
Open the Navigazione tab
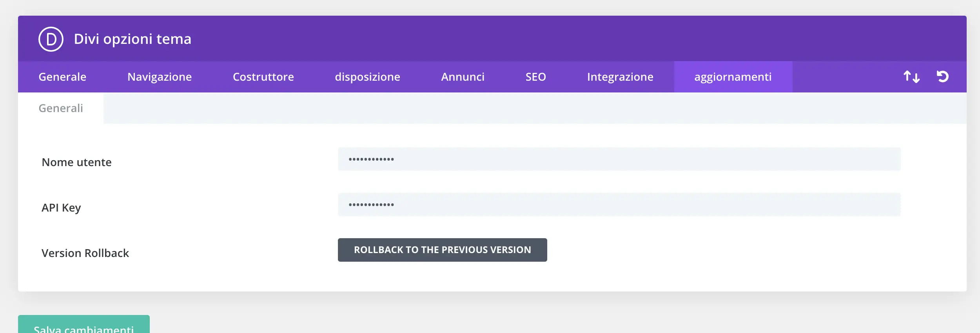(160, 77)
